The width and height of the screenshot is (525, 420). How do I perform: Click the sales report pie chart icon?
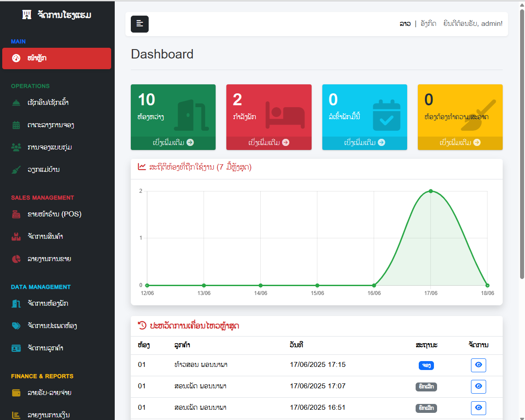16,259
